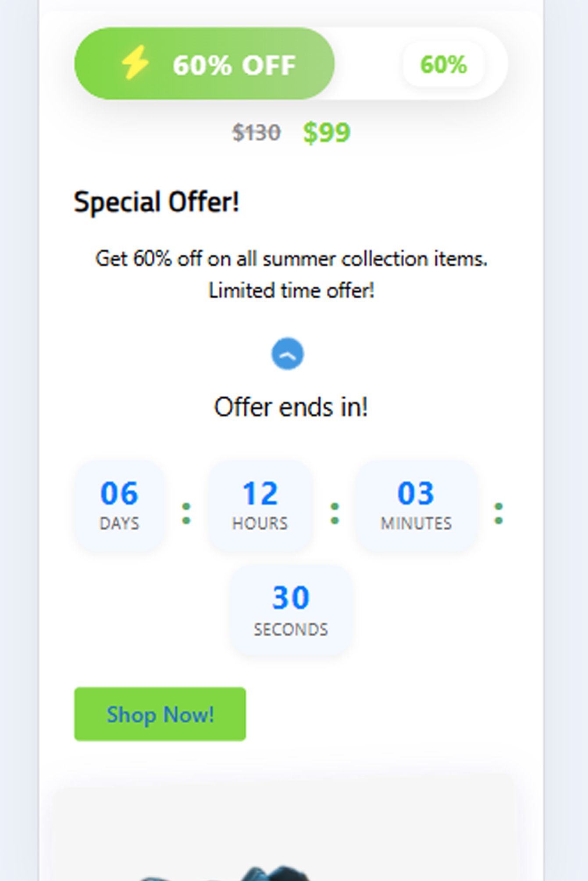
Task: Click the colon separator after MINUTES
Action: 499,513
